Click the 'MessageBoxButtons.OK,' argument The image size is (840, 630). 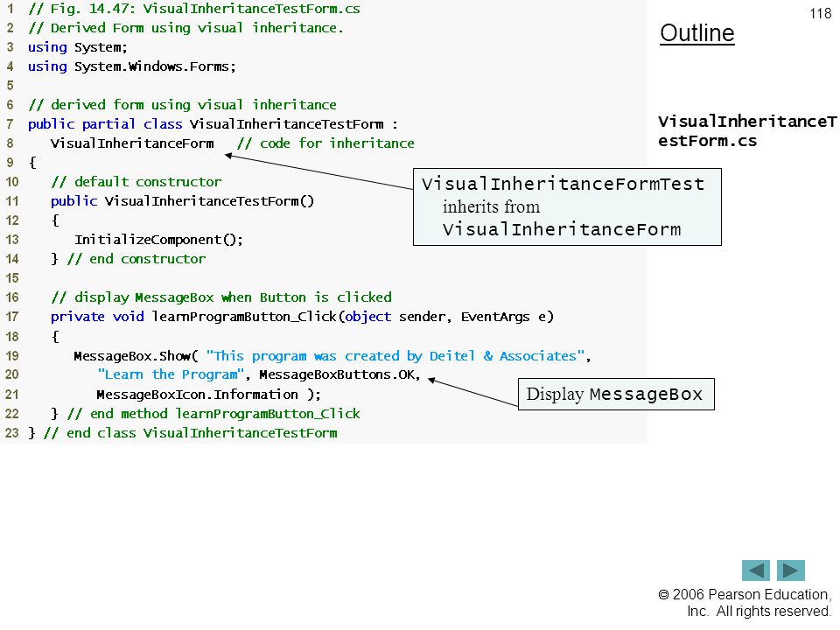coord(339,375)
